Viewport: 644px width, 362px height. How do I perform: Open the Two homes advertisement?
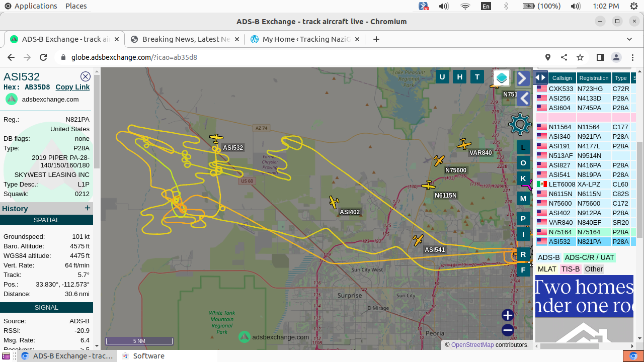[584, 309]
